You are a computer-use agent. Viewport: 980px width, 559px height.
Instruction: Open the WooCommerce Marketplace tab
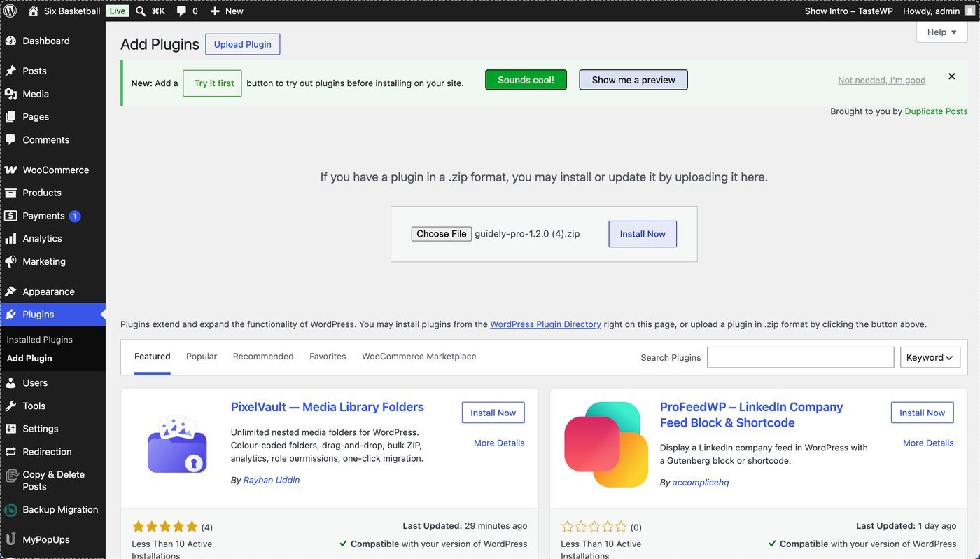419,357
